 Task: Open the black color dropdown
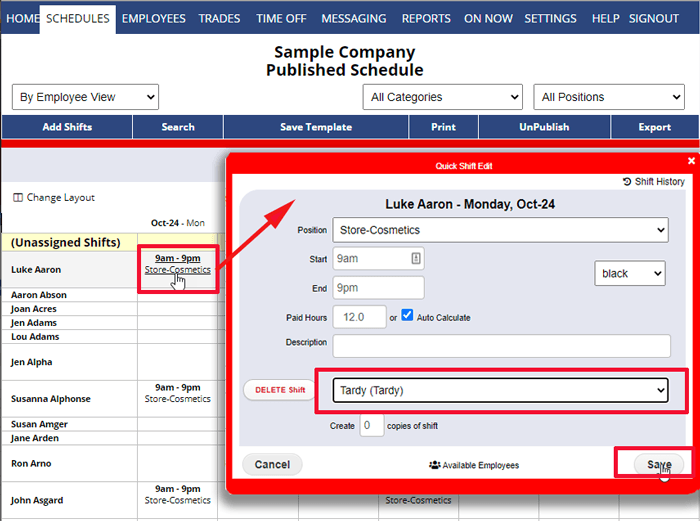[x=629, y=273]
